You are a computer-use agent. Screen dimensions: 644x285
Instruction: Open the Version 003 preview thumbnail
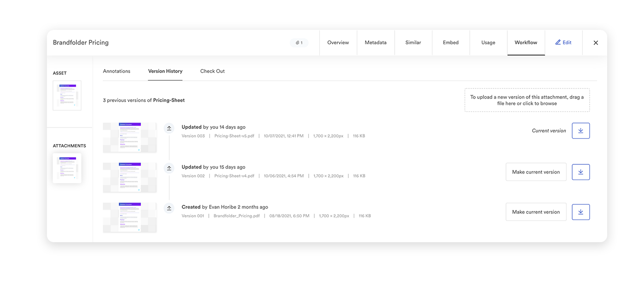click(130, 137)
